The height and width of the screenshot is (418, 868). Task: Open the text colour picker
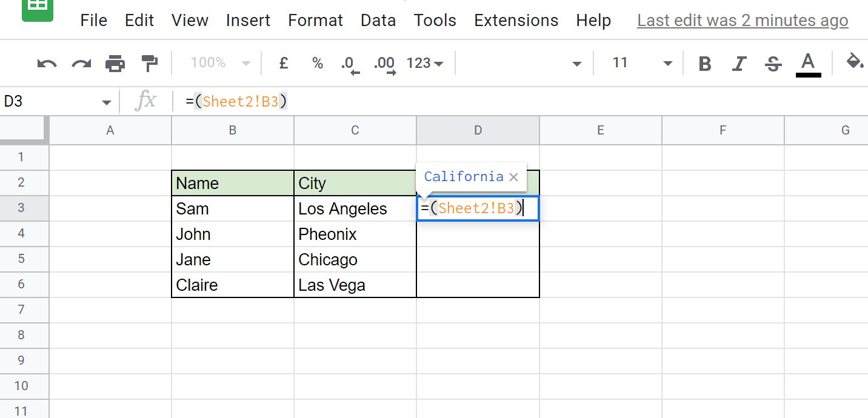click(x=807, y=64)
